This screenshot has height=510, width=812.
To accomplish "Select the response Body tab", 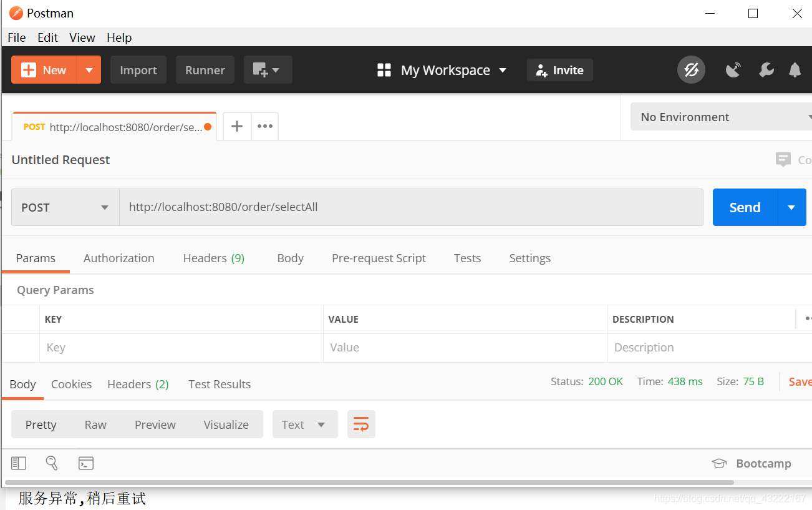I will [x=22, y=384].
